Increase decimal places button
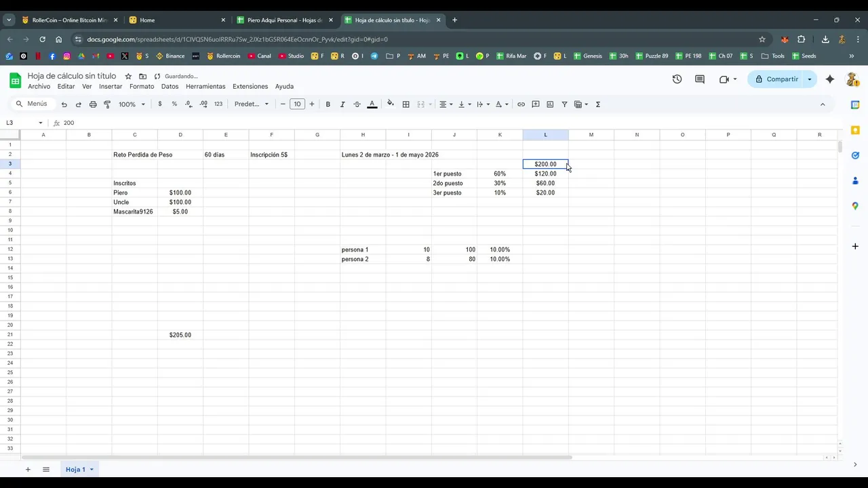This screenshot has width=868, height=488. pyautogui.click(x=203, y=104)
